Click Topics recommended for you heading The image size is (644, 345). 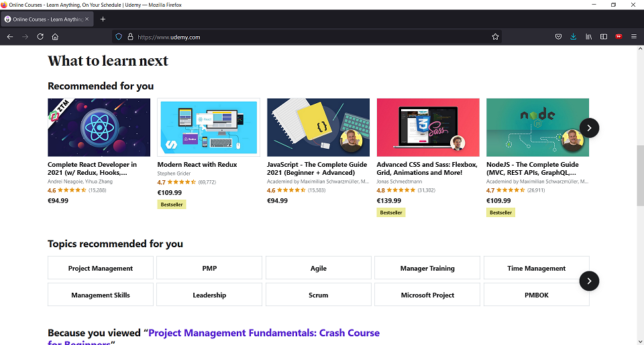pos(115,244)
